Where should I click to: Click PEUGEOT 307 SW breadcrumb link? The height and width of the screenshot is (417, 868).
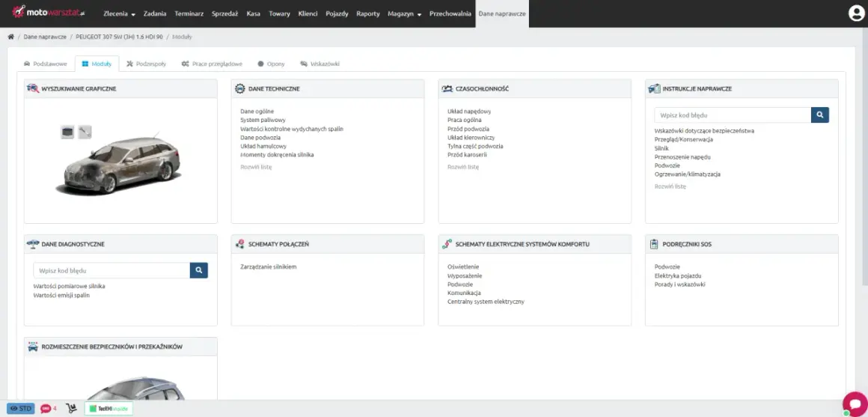(119, 37)
